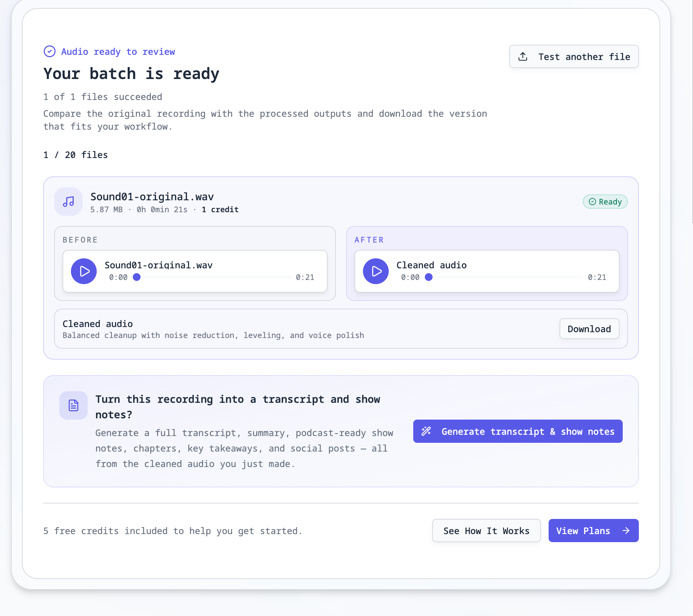The height and width of the screenshot is (616, 693).
Task: Click the Your batch is ready heading
Action: click(x=132, y=74)
